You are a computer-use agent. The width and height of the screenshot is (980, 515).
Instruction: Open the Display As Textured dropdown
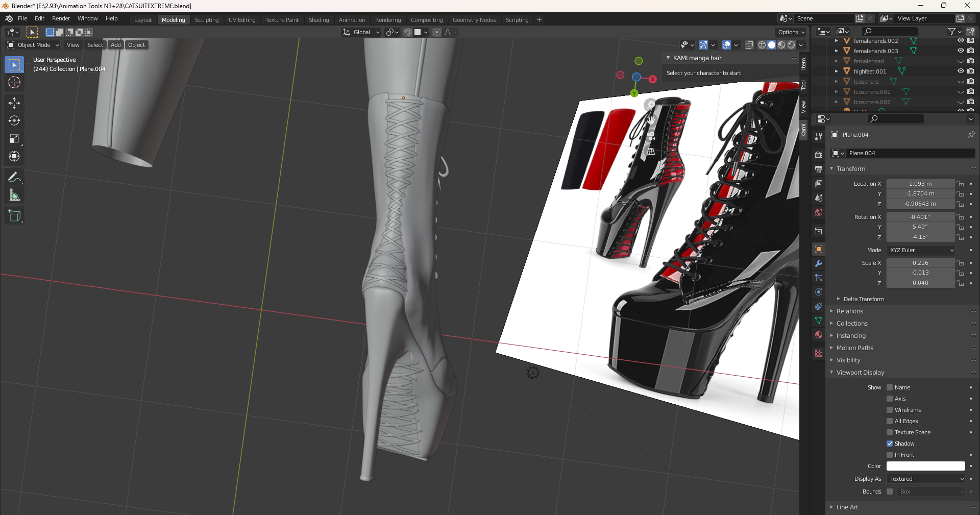(925, 479)
